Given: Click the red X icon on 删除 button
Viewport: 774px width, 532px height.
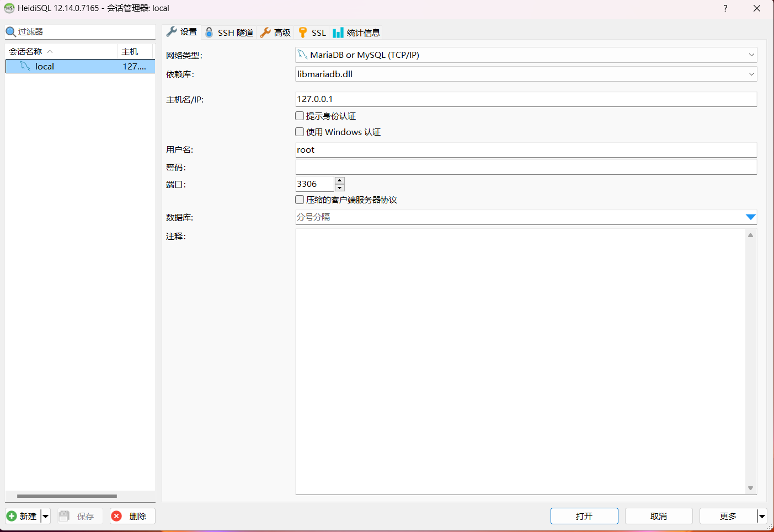Looking at the screenshot, I should (x=116, y=516).
